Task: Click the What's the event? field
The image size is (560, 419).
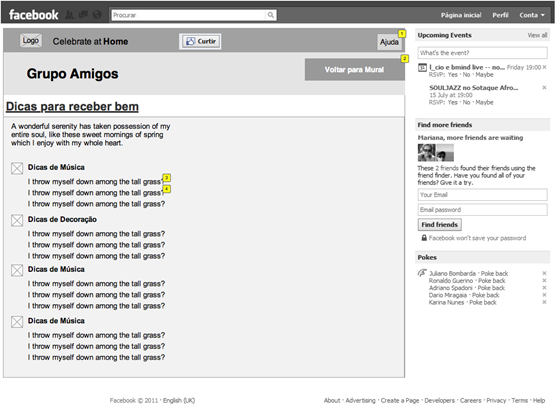Action: pos(482,53)
